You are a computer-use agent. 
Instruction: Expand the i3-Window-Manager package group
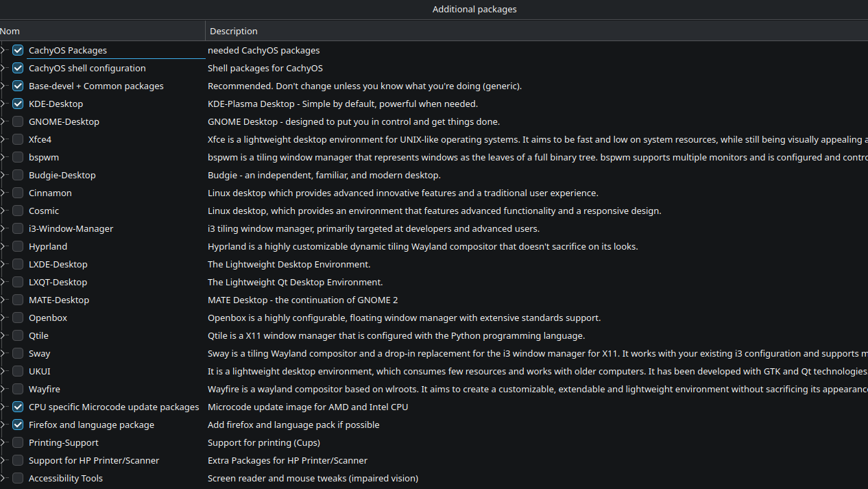[x=3, y=228]
